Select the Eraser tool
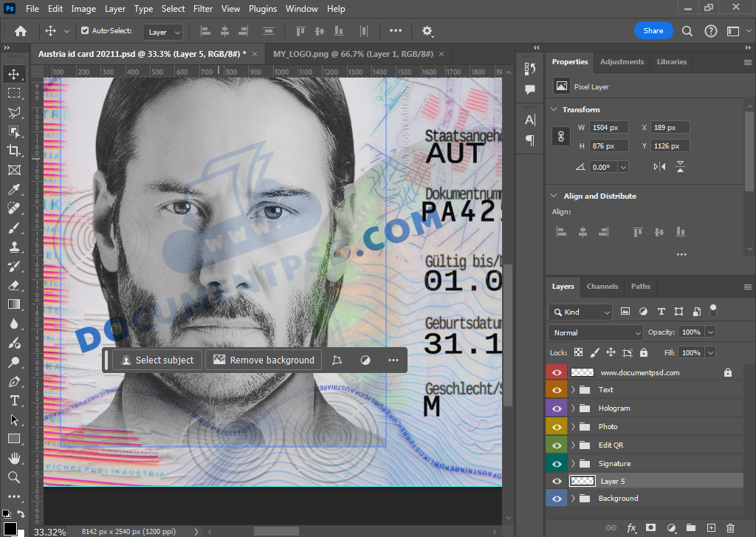Image resolution: width=756 pixels, height=537 pixels. point(14,285)
